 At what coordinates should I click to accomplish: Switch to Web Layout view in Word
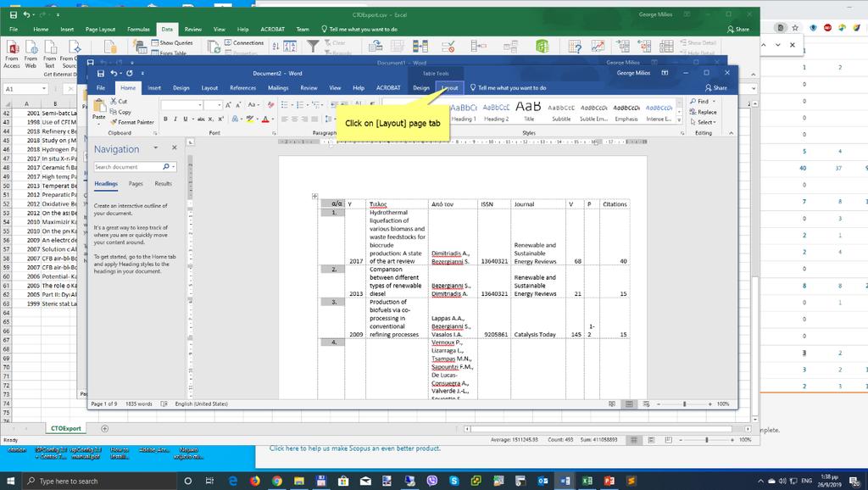[646, 404]
